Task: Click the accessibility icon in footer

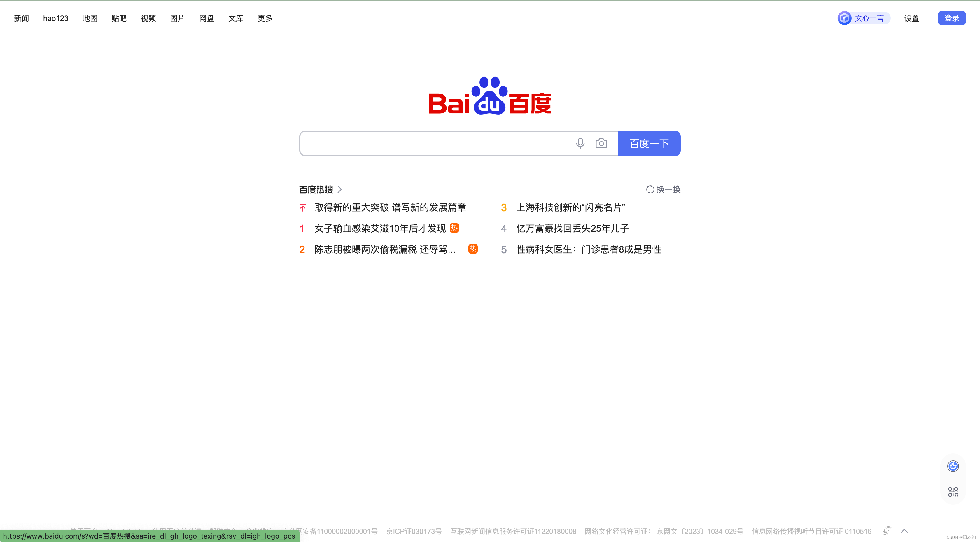Action: pyautogui.click(x=887, y=531)
